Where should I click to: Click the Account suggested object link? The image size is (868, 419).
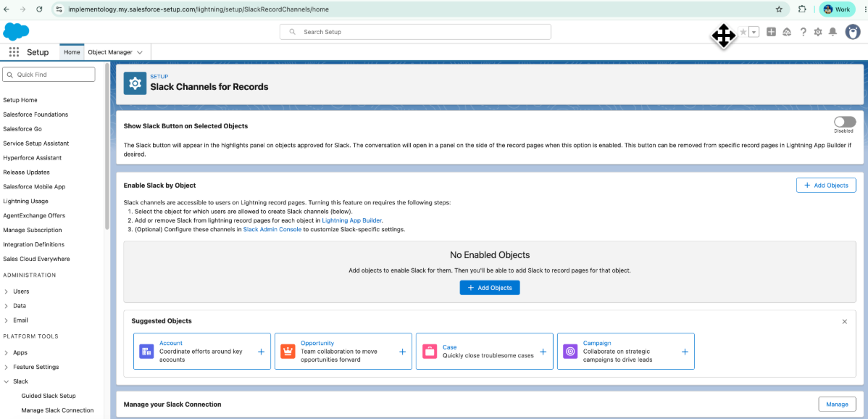click(x=170, y=343)
